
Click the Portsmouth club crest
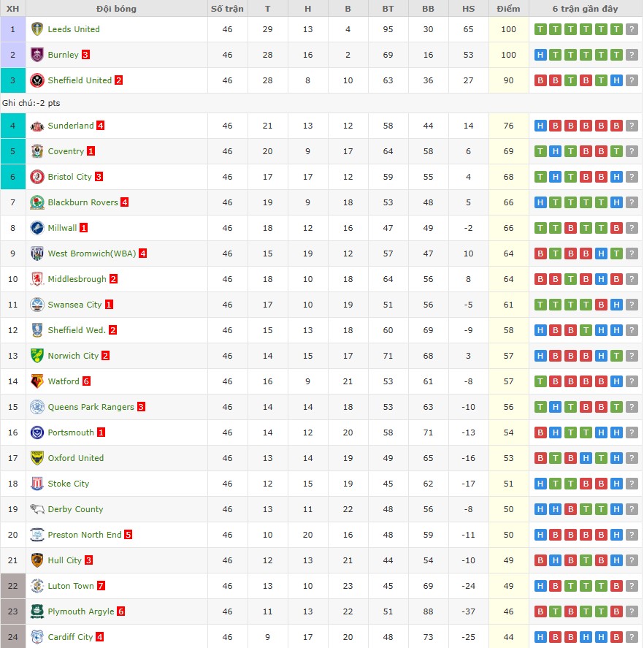click(x=37, y=432)
